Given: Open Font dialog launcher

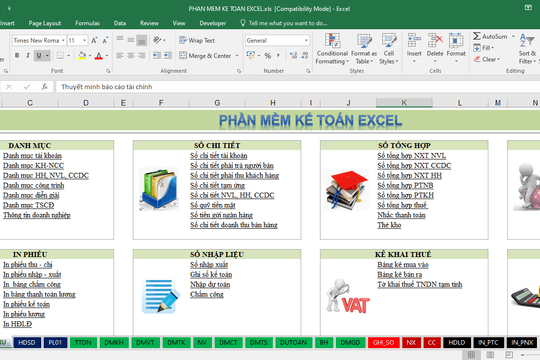Looking at the screenshot, I should [x=108, y=71].
